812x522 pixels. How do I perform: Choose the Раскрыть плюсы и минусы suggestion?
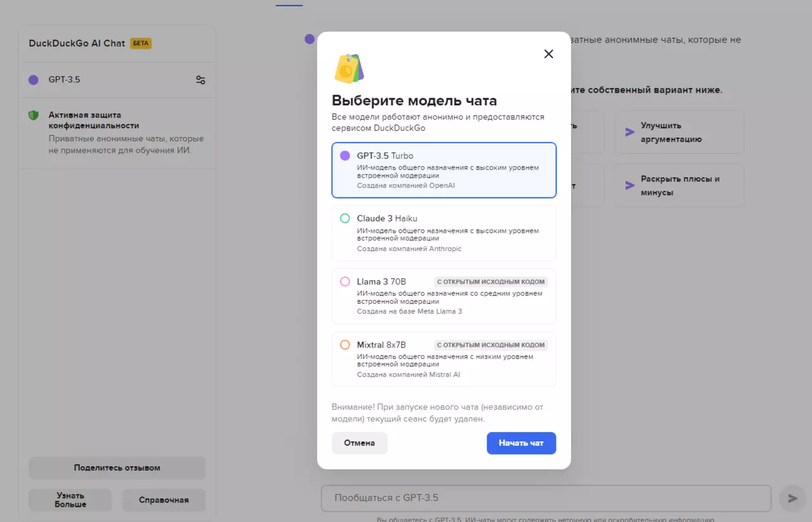679,185
